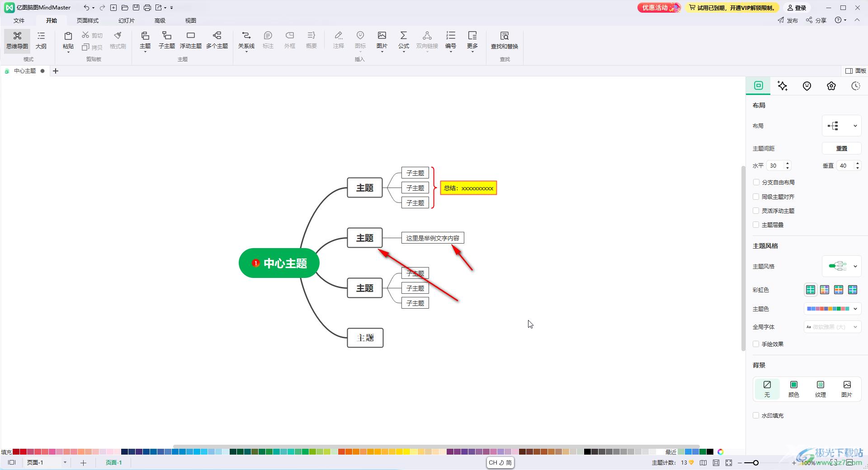Click the Share (分享) button
The image size is (868, 470).
click(x=816, y=20)
